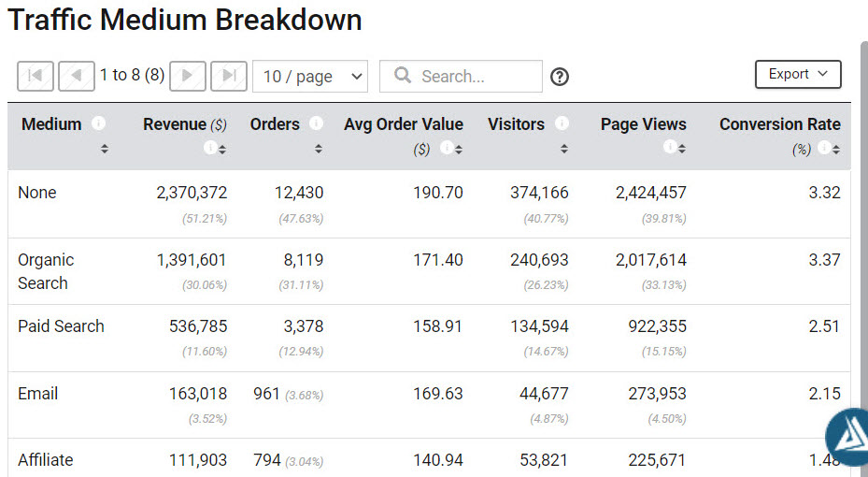Select the Affiliate medium row label

click(46, 460)
